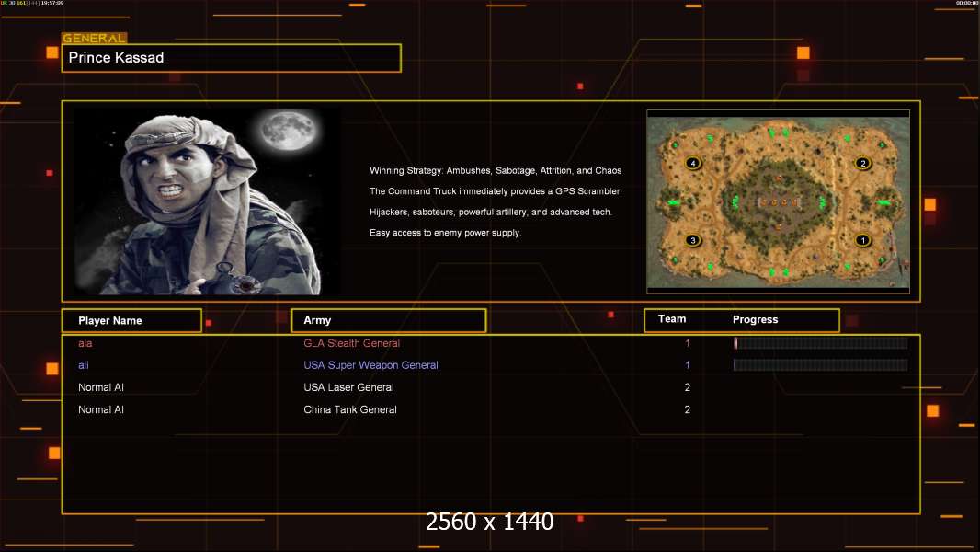Viewport: 980px width, 552px height.
Task: Click the Progress column header
Action: tap(755, 319)
